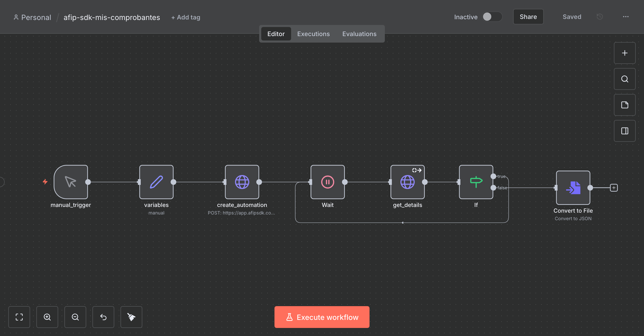The width and height of the screenshot is (644, 336).
Task: Click Add tag next to workflow name
Action: click(x=186, y=17)
